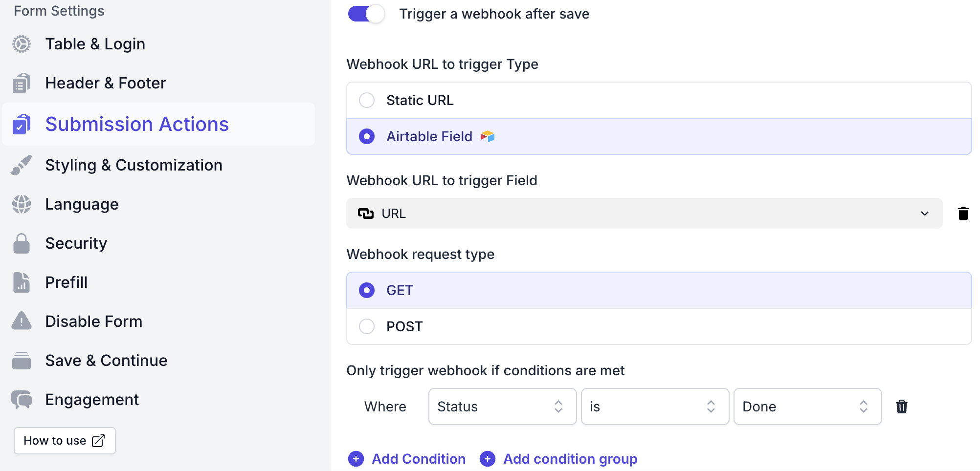The image size is (980, 471).
Task: Select the Static URL radio option
Action: tap(367, 100)
